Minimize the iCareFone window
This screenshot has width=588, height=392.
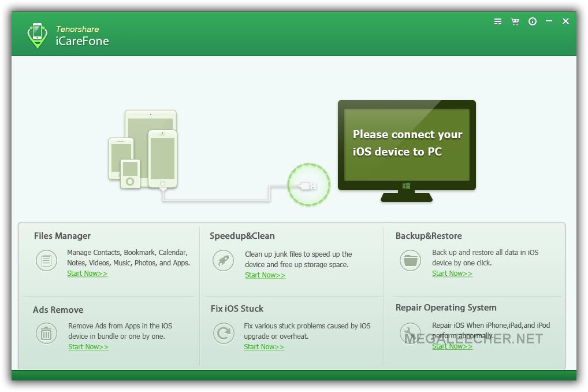click(x=549, y=21)
